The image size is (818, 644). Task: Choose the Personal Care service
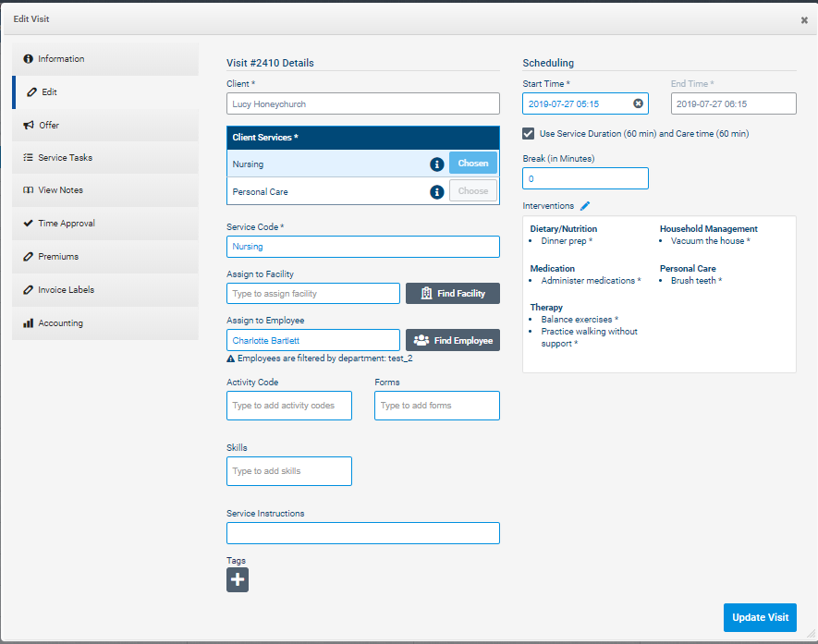472,192
